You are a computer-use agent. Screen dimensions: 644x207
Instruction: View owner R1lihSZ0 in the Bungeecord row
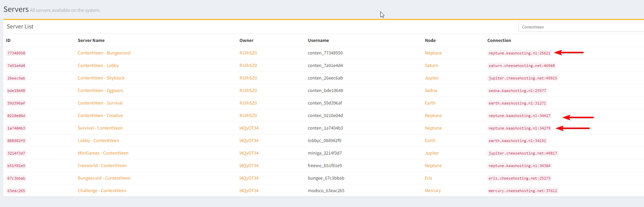point(248,53)
